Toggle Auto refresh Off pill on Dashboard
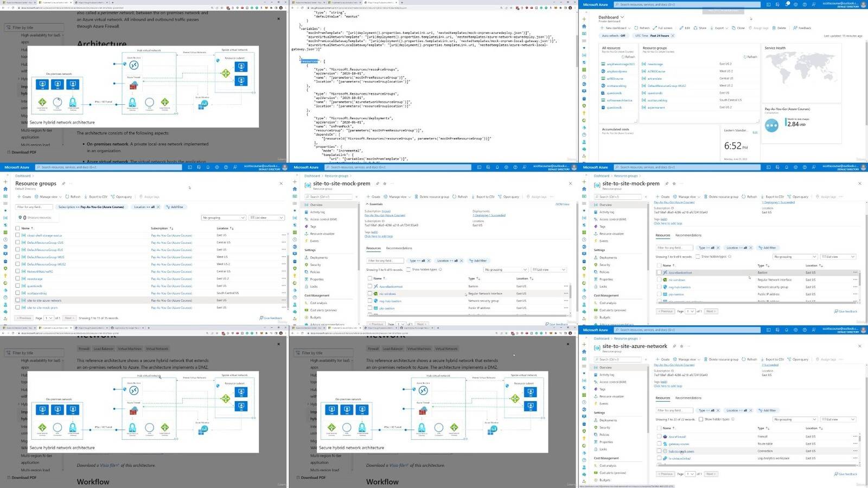Viewport: 868px width, 488px height. (614, 36)
